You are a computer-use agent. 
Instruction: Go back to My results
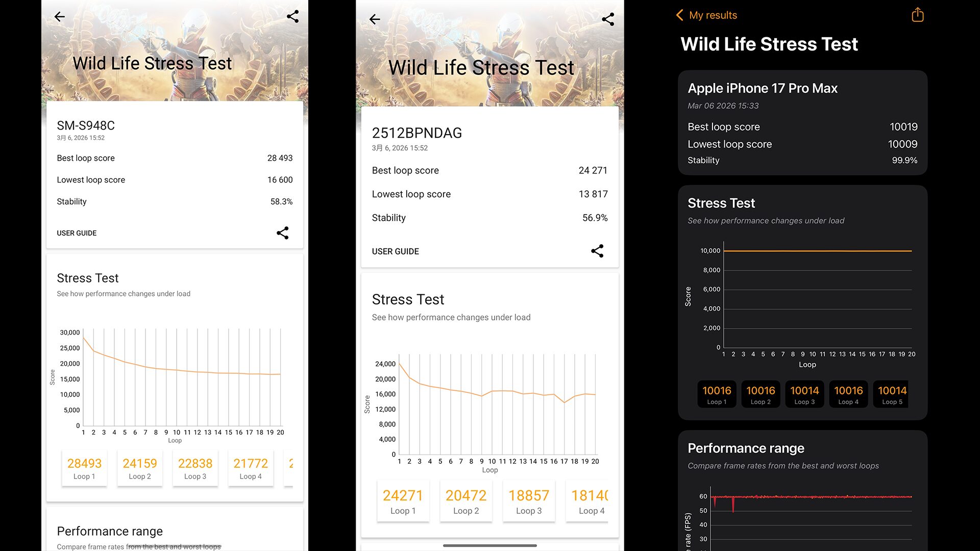713,15
